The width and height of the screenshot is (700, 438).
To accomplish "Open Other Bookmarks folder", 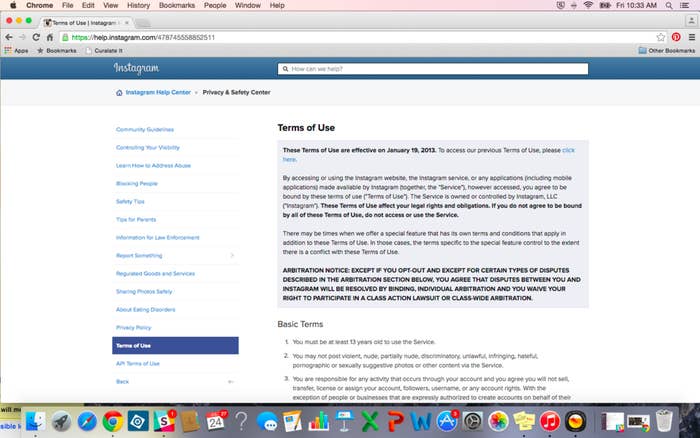I will (667, 50).
